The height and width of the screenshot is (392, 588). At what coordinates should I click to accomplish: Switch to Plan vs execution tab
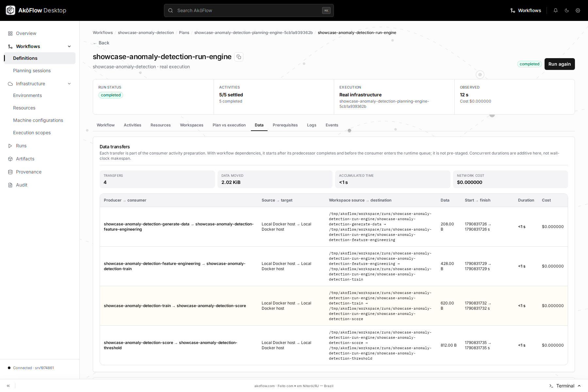tap(229, 125)
